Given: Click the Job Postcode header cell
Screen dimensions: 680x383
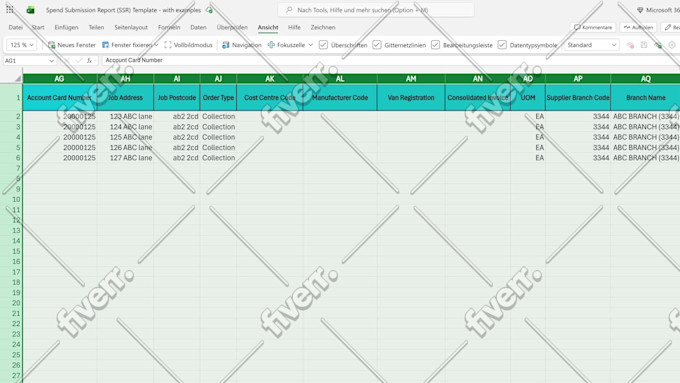Looking at the screenshot, I should pyautogui.click(x=177, y=98).
